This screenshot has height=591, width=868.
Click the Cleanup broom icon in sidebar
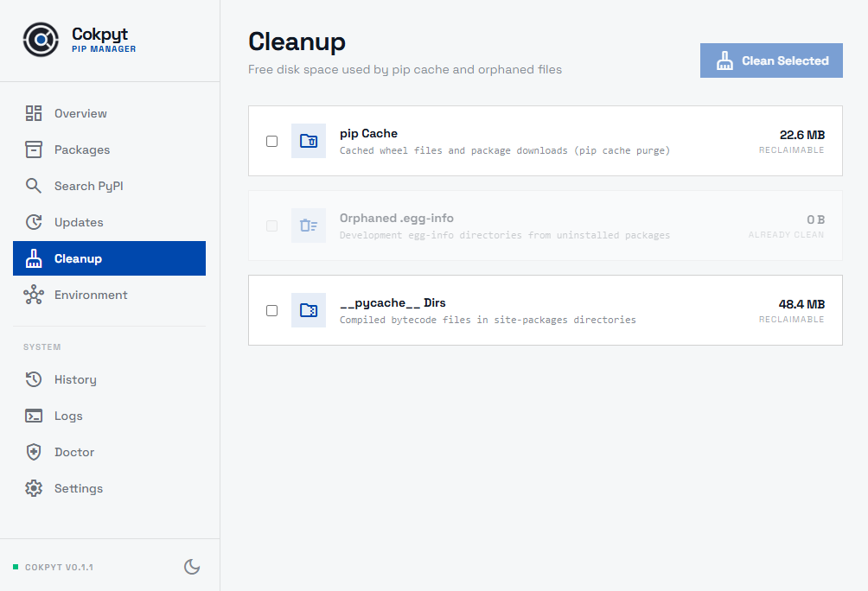[x=34, y=258]
